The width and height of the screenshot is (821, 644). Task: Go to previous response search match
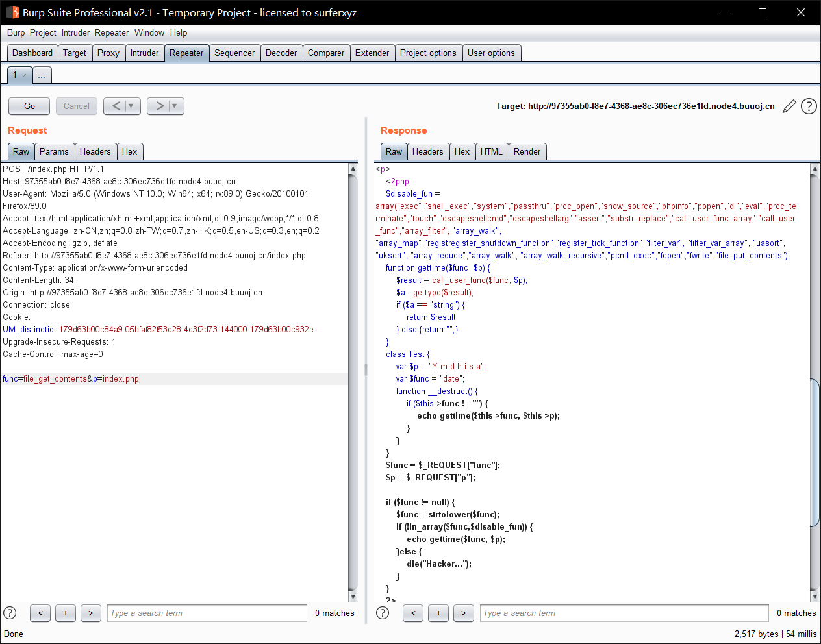pos(413,613)
